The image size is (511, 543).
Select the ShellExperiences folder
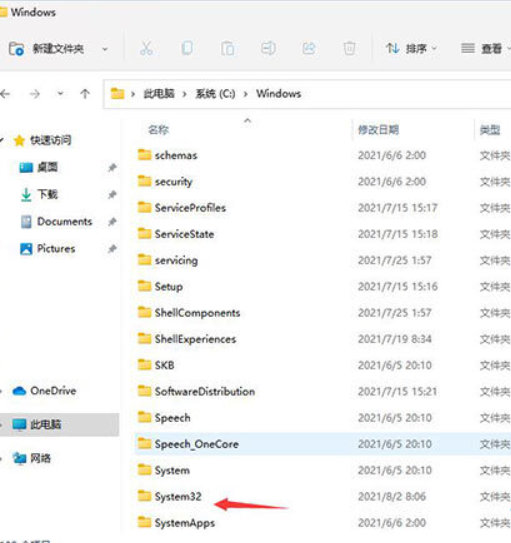click(195, 339)
